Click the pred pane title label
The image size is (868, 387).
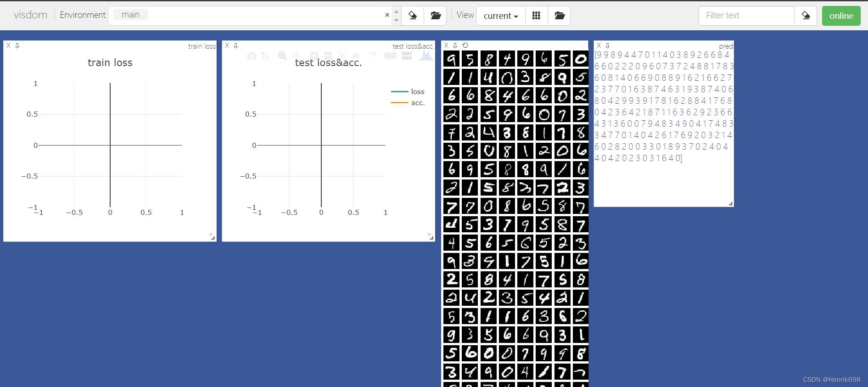click(x=726, y=46)
